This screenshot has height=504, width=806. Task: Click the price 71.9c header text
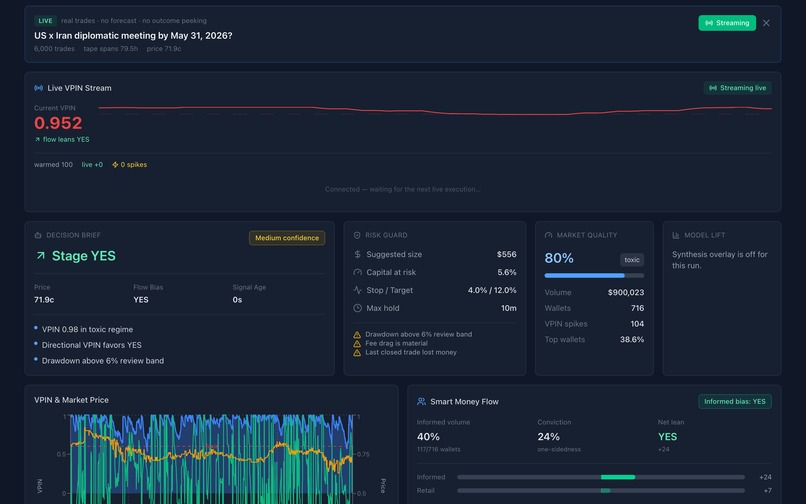pyautogui.click(x=163, y=49)
